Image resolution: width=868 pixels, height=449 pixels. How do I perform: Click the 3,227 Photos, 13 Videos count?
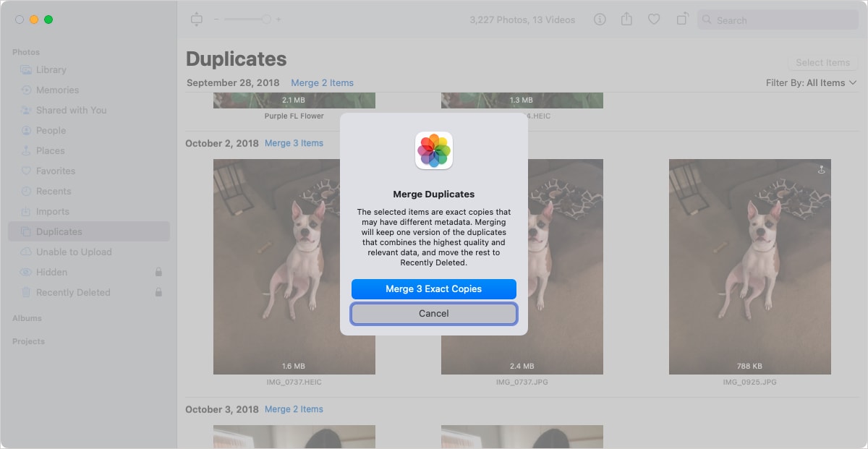pyautogui.click(x=522, y=20)
